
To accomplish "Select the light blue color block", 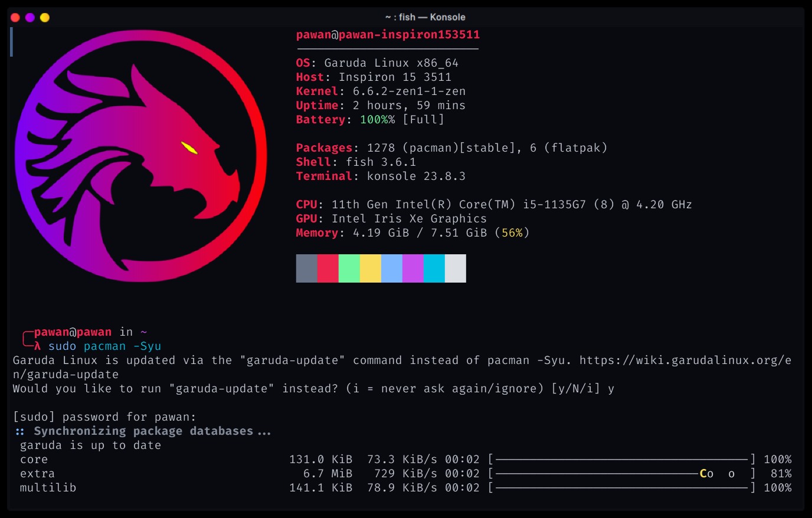I will (391, 268).
